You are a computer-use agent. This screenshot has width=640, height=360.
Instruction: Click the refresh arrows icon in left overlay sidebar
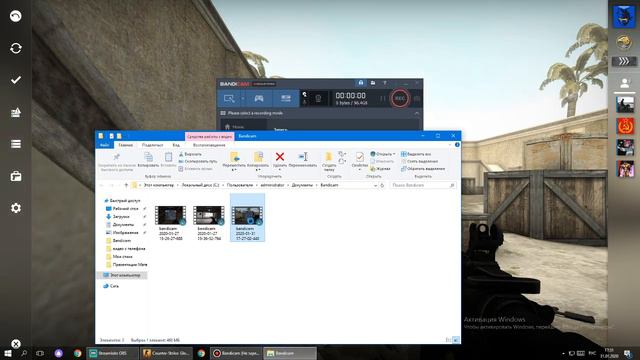(16, 48)
